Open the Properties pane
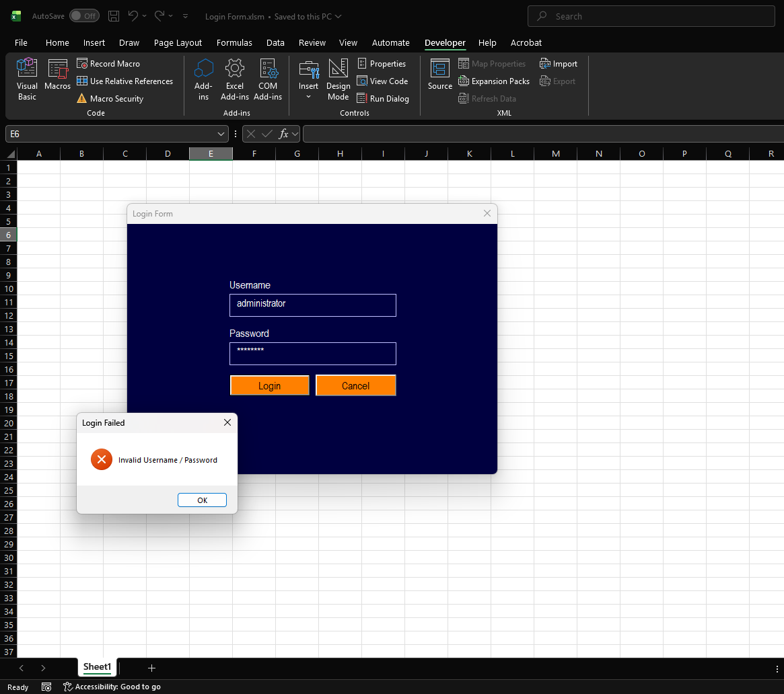Screen dimensions: 784x694 (383, 63)
